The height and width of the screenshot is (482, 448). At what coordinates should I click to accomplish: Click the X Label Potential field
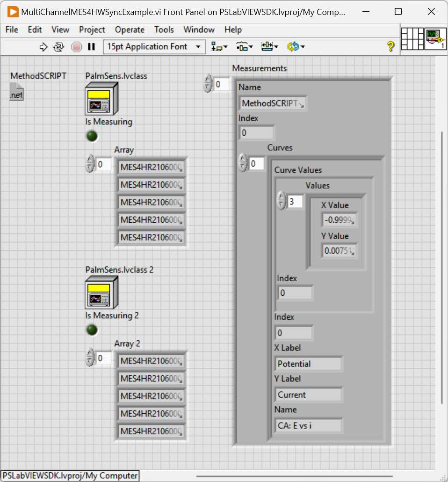pyautogui.click(x=308, y=364)
